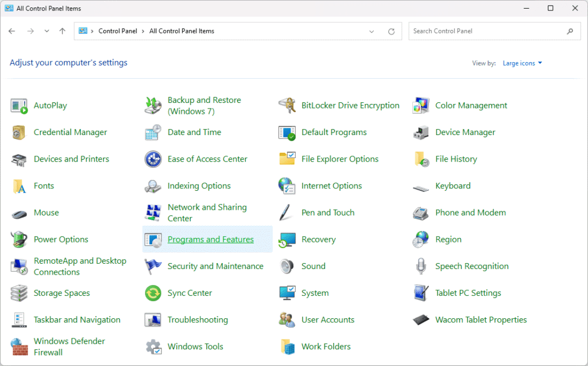
Task: Open the Recovery icon
Action: coord(287,240)
